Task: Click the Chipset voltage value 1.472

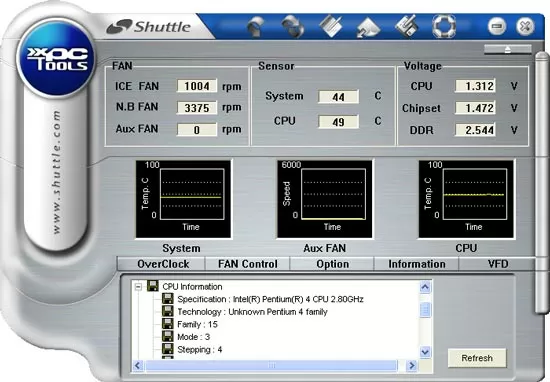Action: click(475, 108)
